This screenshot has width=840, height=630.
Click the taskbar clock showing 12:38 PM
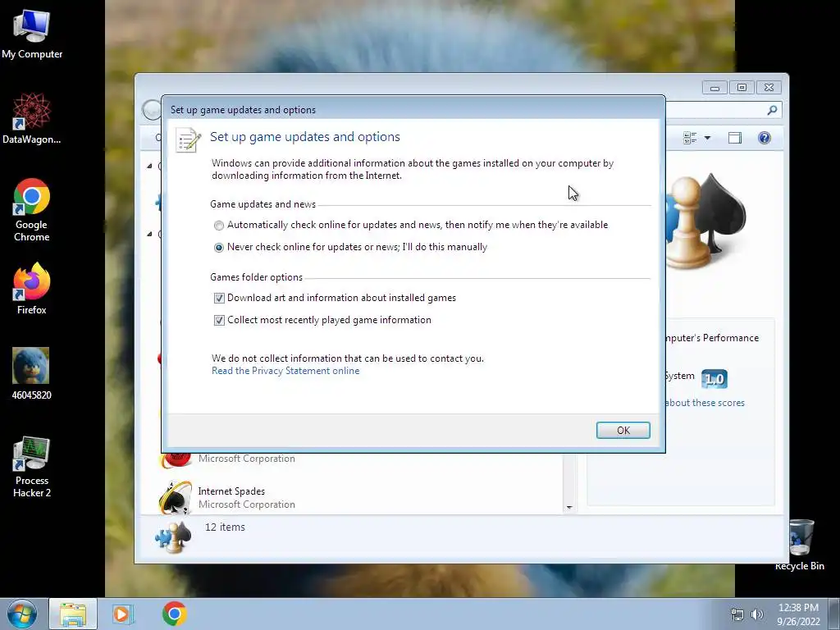click(798, 614)
